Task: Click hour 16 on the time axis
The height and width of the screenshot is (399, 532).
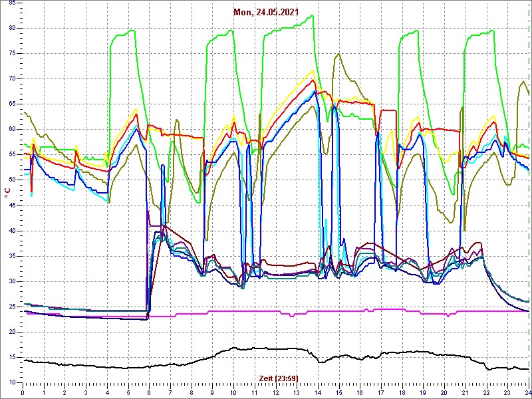Action: point(360,393)
